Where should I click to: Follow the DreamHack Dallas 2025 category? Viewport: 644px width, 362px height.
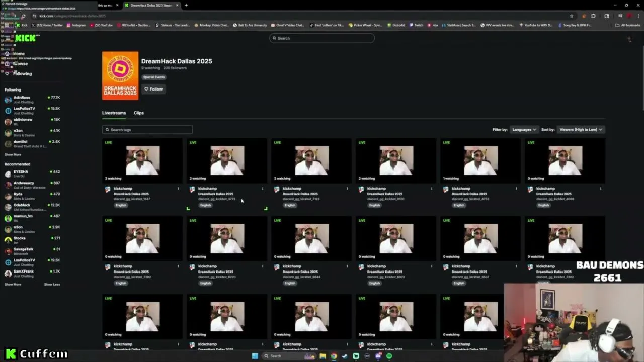click(153, 89)
